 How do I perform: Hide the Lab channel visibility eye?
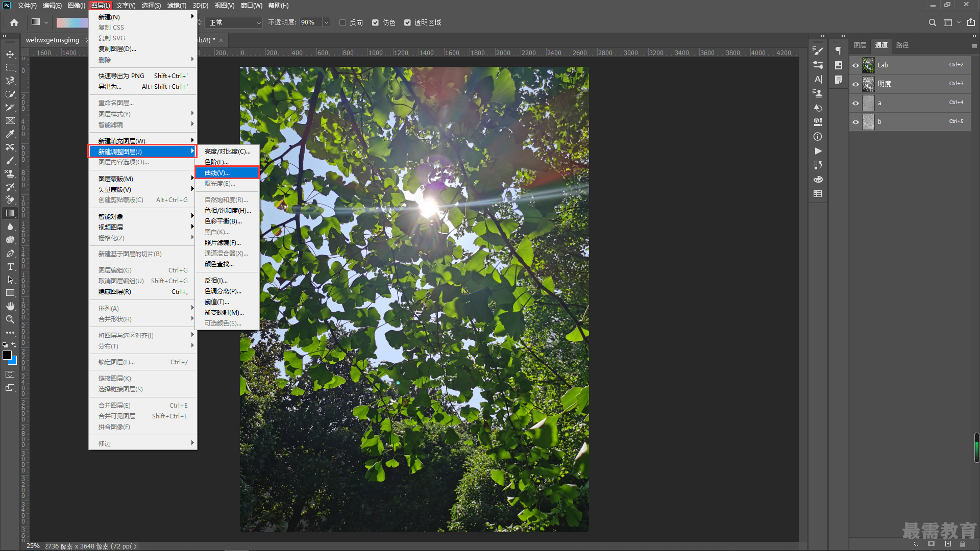click(855, 65)
